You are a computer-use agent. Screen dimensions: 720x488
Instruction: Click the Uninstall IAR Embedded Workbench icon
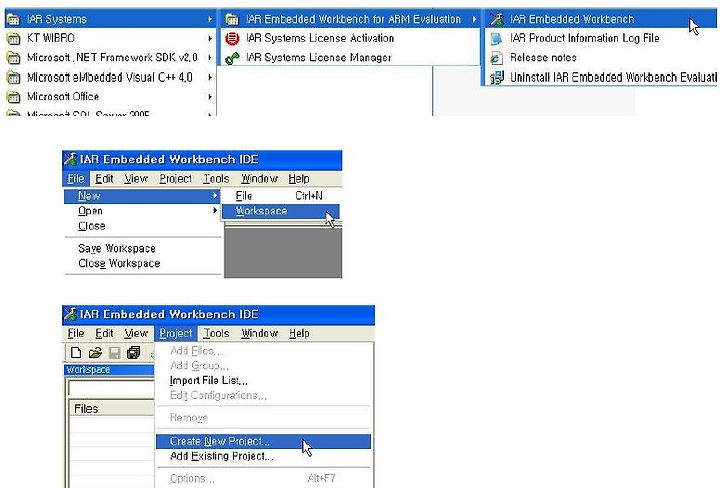point(497,78)
